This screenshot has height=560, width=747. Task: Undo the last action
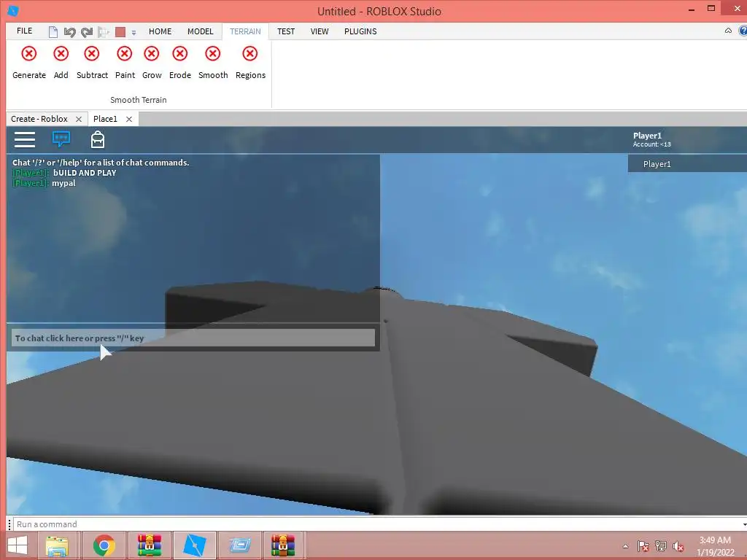(70, 32)
